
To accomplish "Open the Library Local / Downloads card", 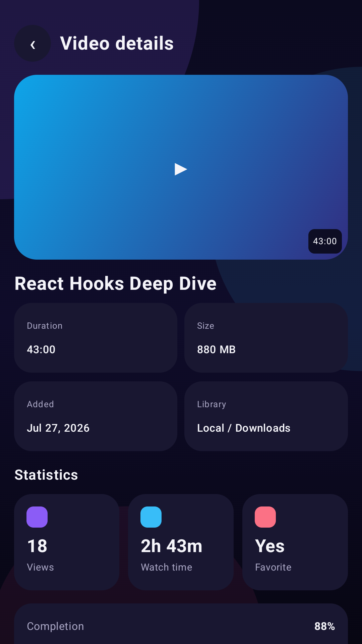I will [x=266, y=416].
